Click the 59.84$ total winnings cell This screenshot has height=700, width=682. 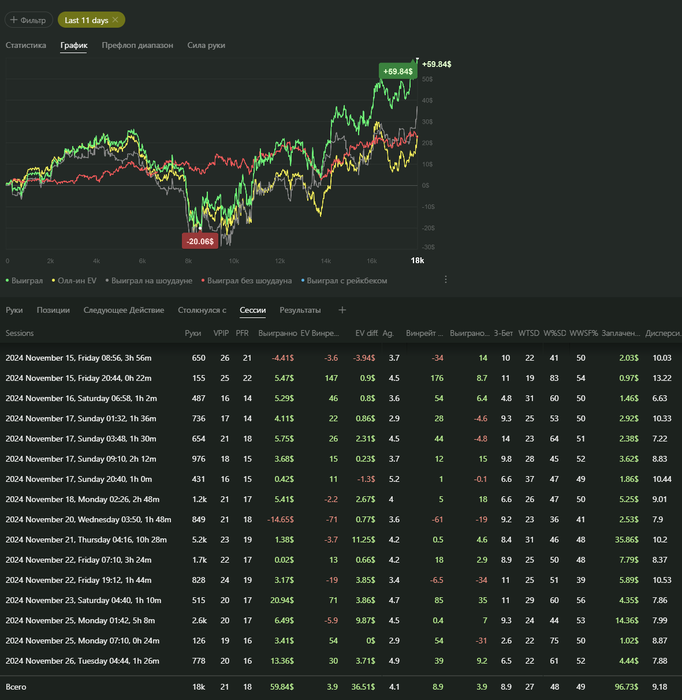click(282, 687)
